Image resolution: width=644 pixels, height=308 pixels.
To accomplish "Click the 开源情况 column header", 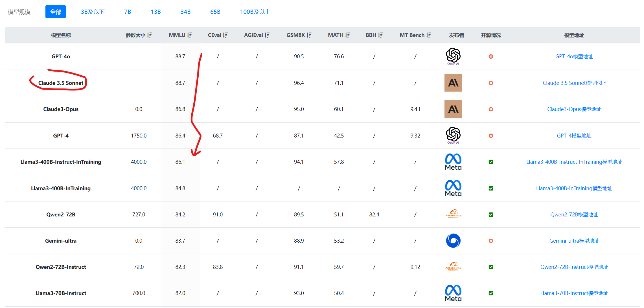I will [491, 35].
